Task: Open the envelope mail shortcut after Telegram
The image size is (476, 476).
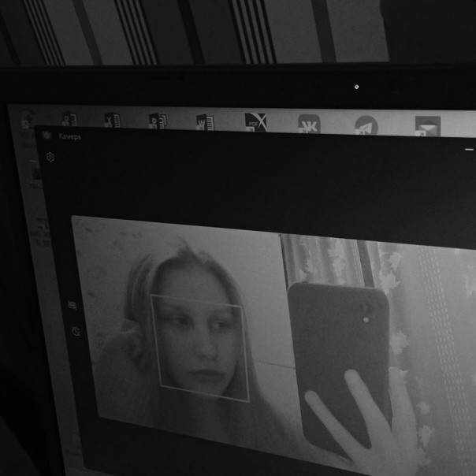Action: (x=428, y=126)
